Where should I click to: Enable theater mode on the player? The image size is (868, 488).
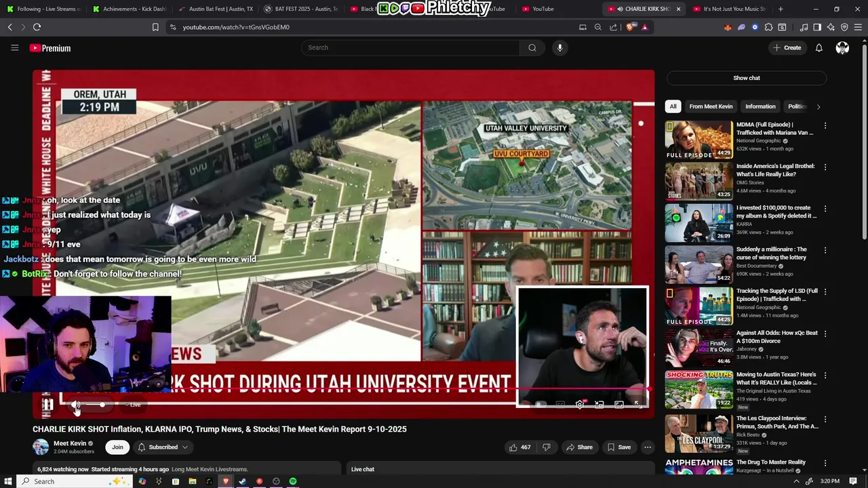point(619,405)
